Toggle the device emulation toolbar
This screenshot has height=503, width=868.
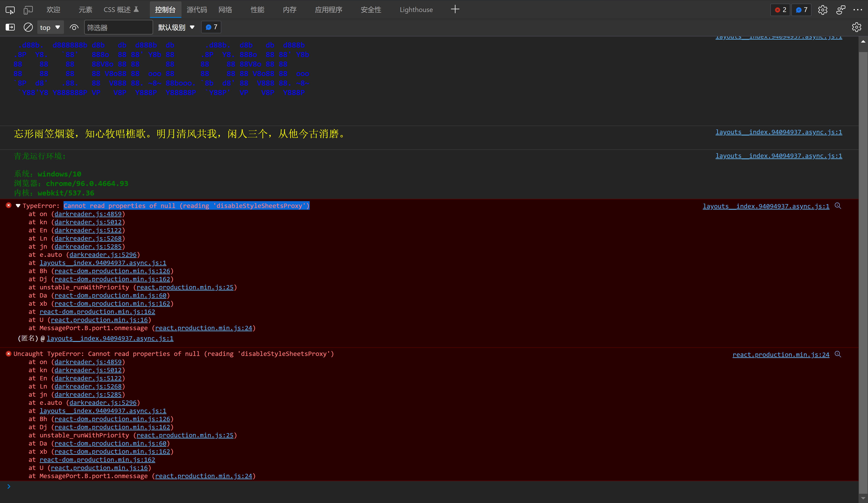coord(28,9)
